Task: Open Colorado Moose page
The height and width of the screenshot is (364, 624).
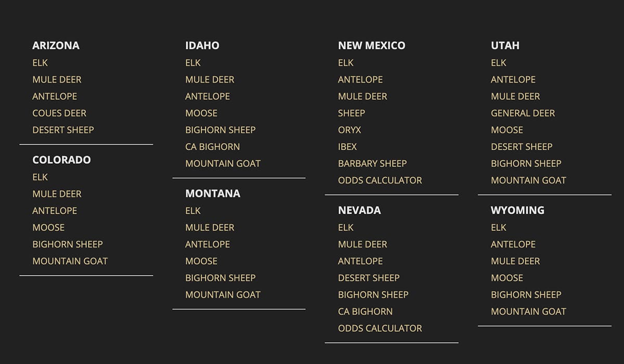Action: pos(48,228)
